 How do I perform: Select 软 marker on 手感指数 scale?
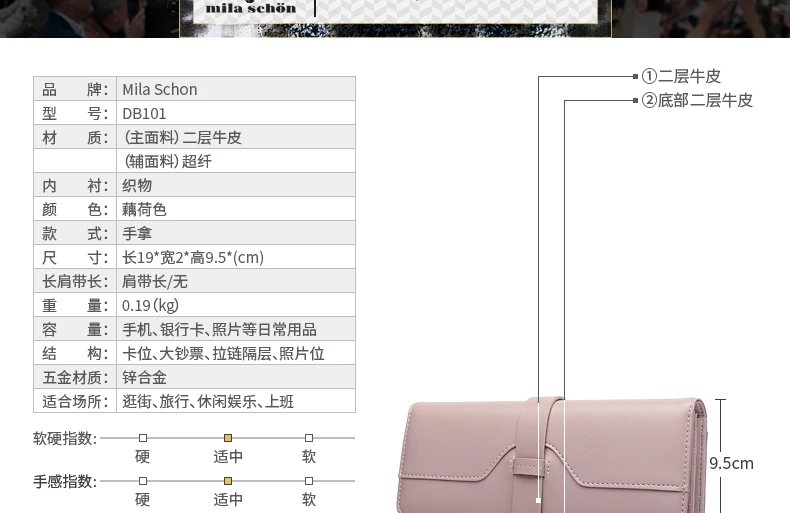tap(309, 481)
